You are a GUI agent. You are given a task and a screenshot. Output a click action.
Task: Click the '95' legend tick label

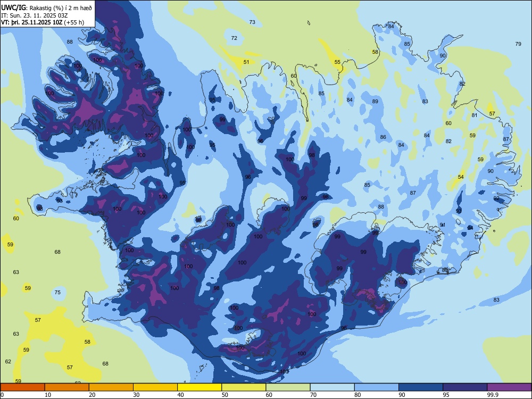tap(446, 395)
